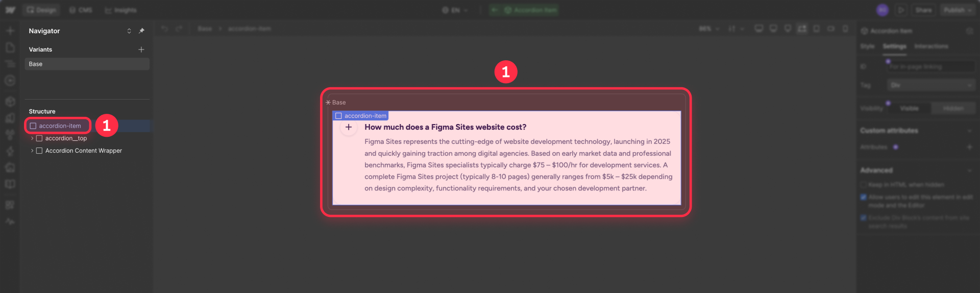Screen dimensions: 980x293
Task: Collapse the Custom attributes section
Action: pos(969,131)
